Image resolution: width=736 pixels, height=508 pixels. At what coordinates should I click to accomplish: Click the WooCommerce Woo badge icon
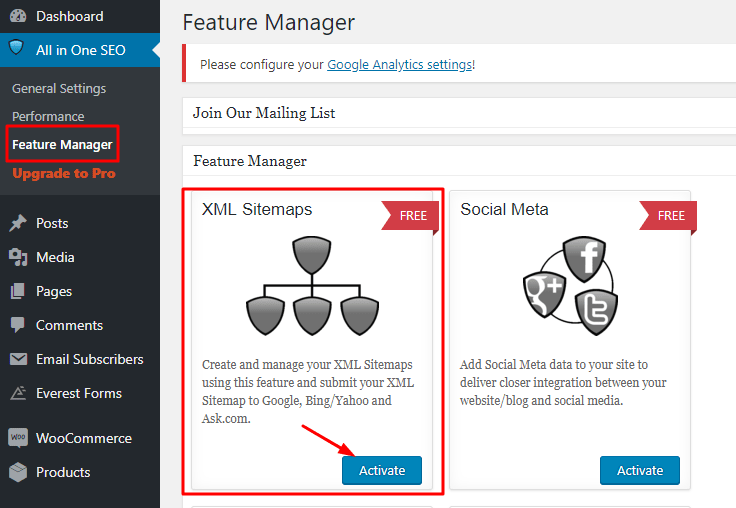(x=18, y=437)
